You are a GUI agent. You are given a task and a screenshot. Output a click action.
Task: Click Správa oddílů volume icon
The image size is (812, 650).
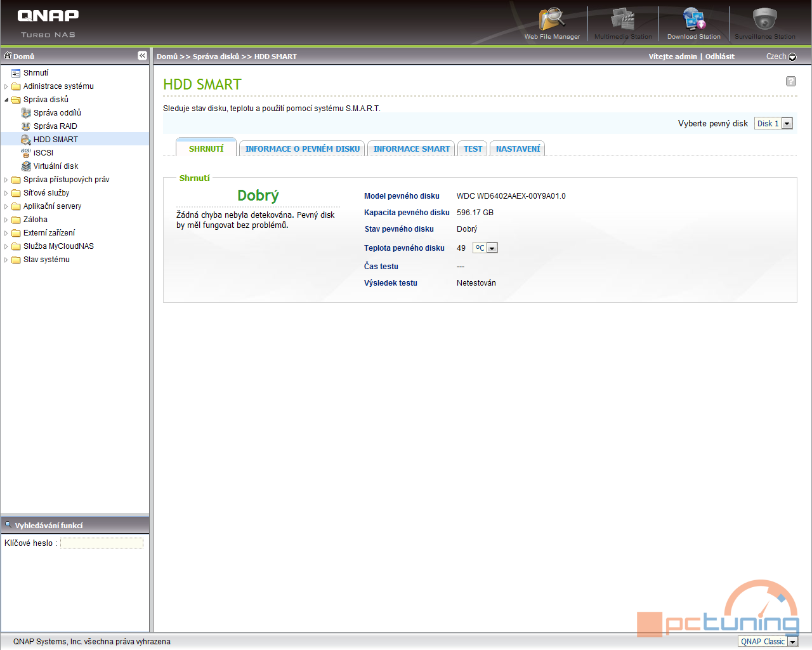coord(26,113)
